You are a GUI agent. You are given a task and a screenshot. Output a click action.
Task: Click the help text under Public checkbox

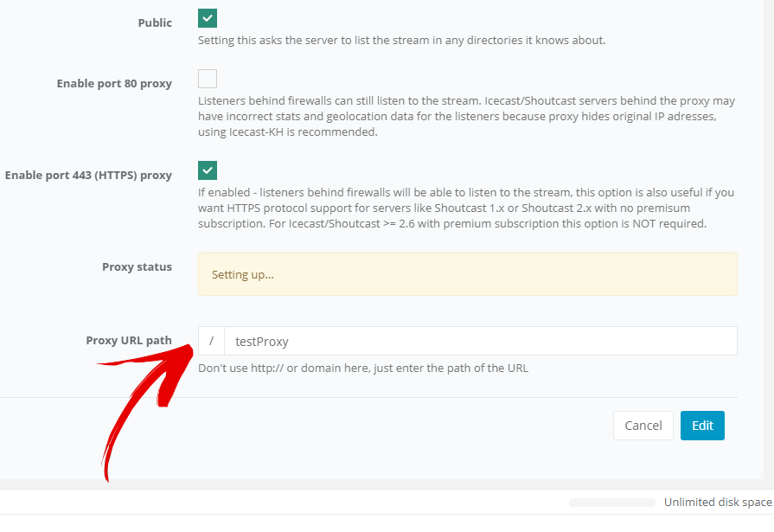pyautogui.click(x=401, y=40)
